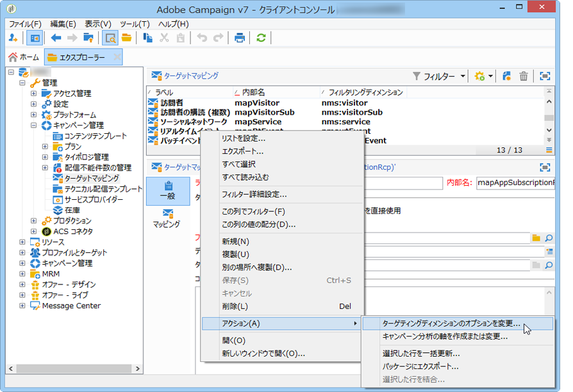The width and height of the screenshot is (573, 392).
Task: Collapse the キャンペーン管理 node under 管理
Action: (x=33, y=125)
